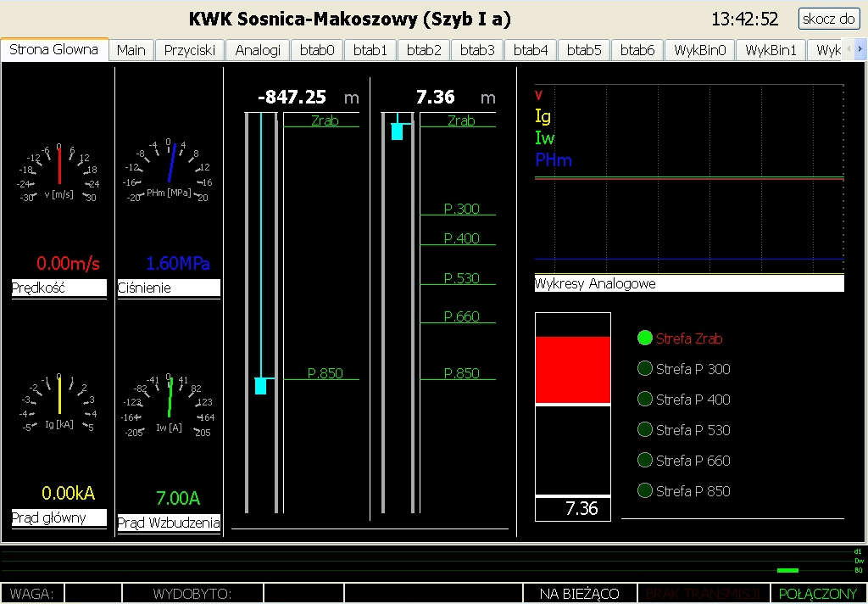This screenshot has height=604, width=868.
Task: Click the P.530 level marker
Action: coord(462,278)
